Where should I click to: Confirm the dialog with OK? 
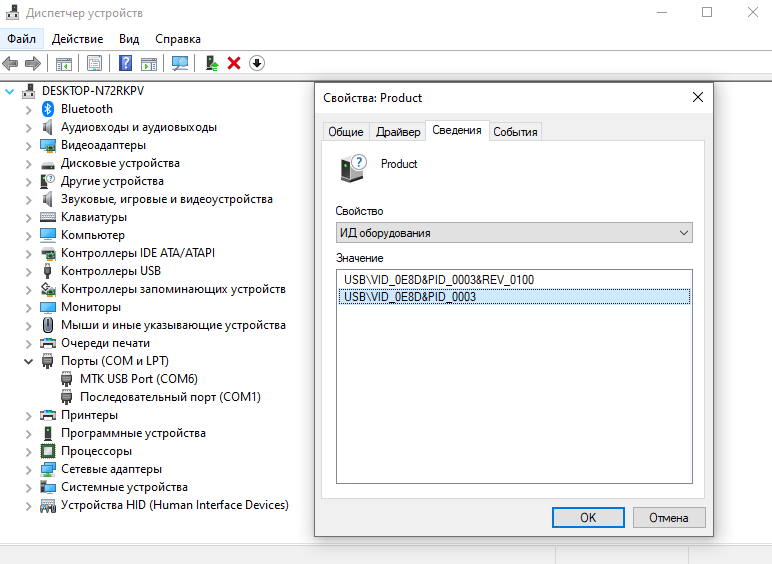coord(588,518)
